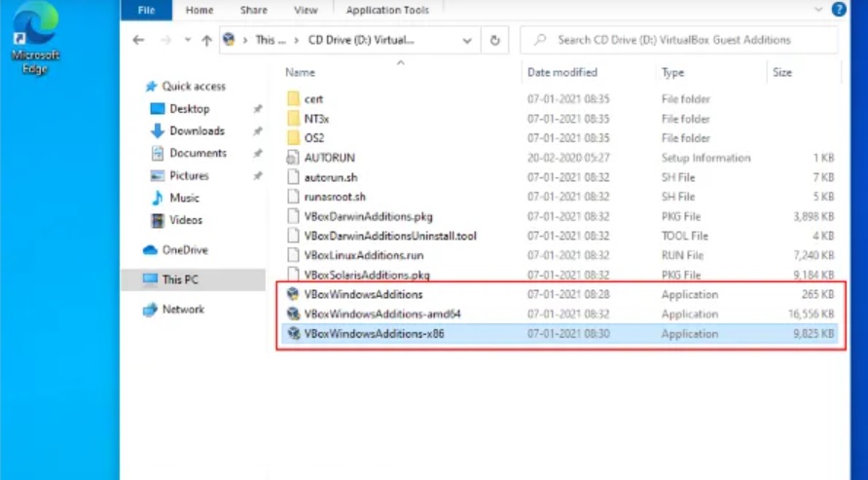The height and width of the screenshot is (480, 868).
Task: Open the File ribbon tab
Action: [146, 10]
